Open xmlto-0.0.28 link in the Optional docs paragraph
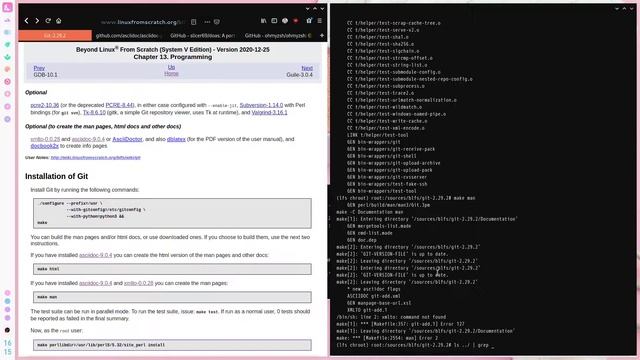Viewport: 640px width, 360px height. (x=45, y=139)
